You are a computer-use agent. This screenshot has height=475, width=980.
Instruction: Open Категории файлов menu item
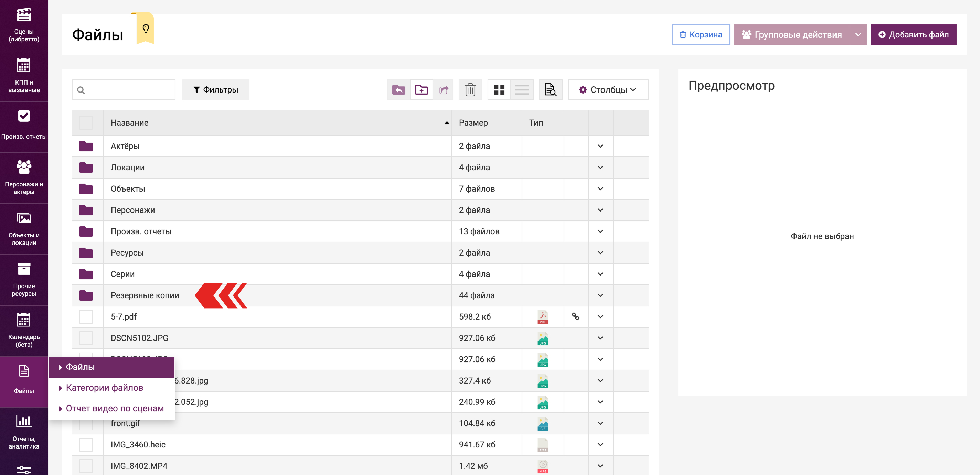click(x=104, y=388)
